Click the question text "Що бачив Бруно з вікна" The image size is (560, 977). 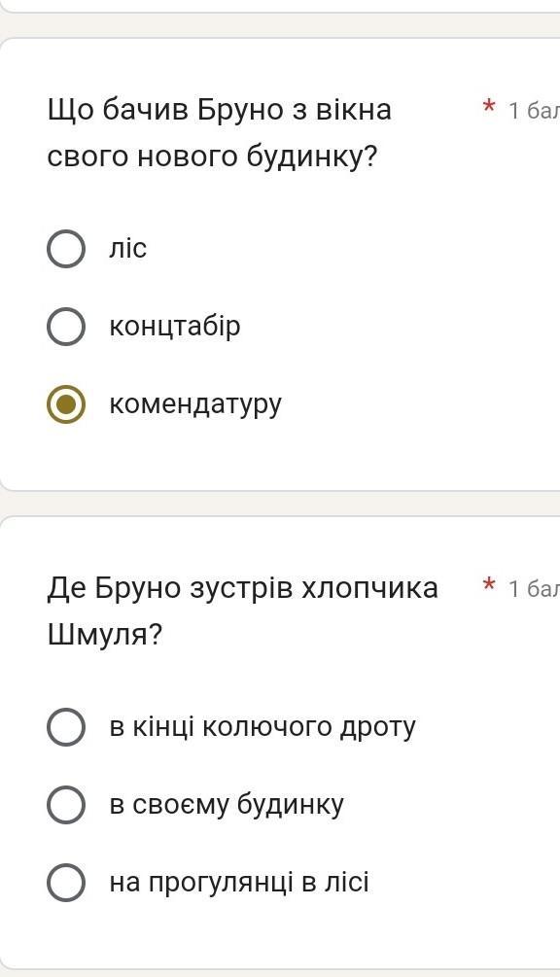220,110
